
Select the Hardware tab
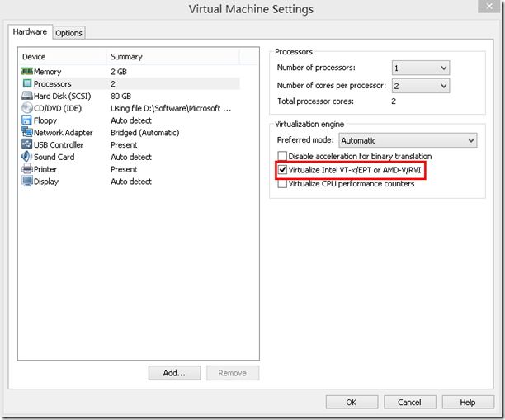pyautogui.click(x=30, y=32)
